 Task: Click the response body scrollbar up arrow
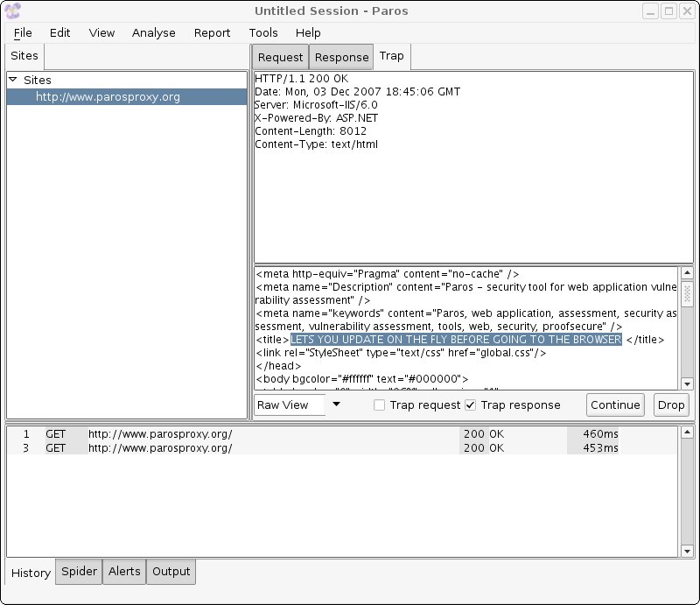click(x=687, y=272)
